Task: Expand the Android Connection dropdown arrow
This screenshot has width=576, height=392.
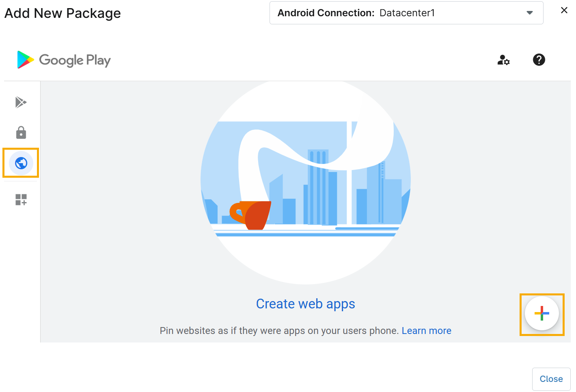Action: coord(529,13)
